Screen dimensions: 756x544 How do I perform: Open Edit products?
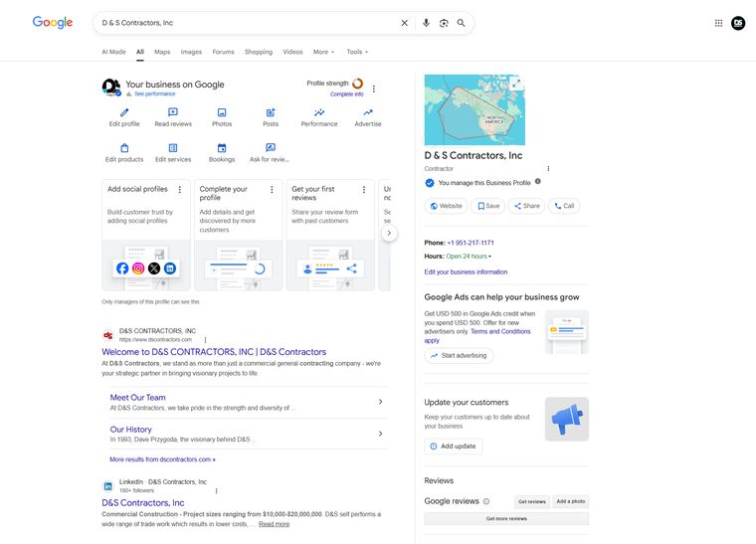(124, 153)
